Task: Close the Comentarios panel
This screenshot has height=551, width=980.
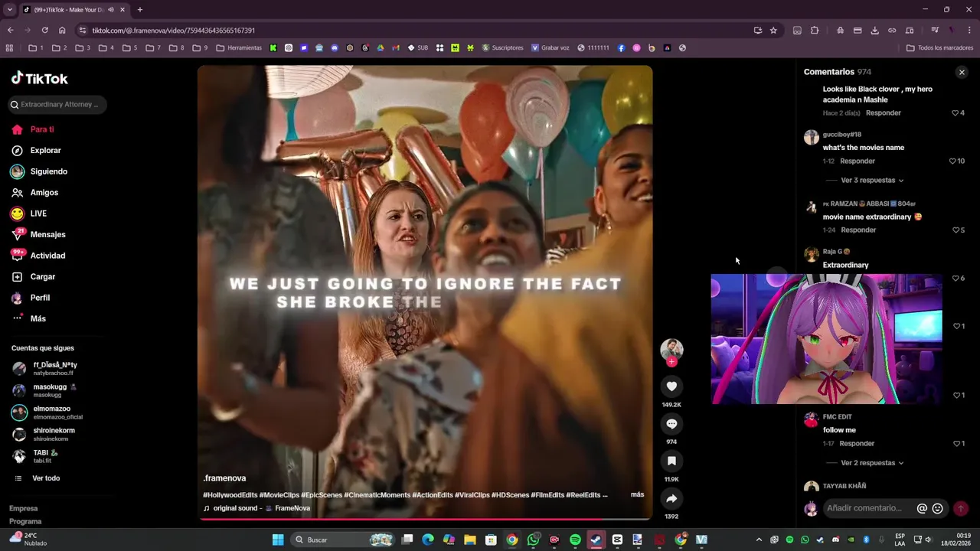Action: [x=962, y=72]
